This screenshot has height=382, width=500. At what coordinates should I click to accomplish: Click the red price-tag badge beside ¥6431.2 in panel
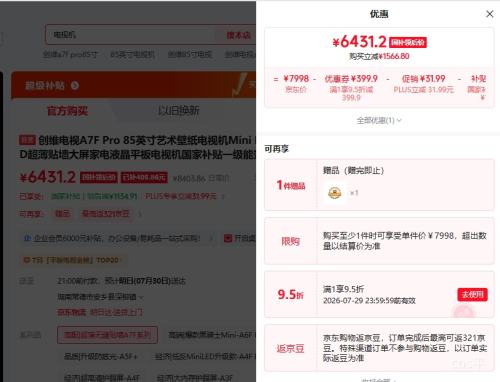(408, 42)
